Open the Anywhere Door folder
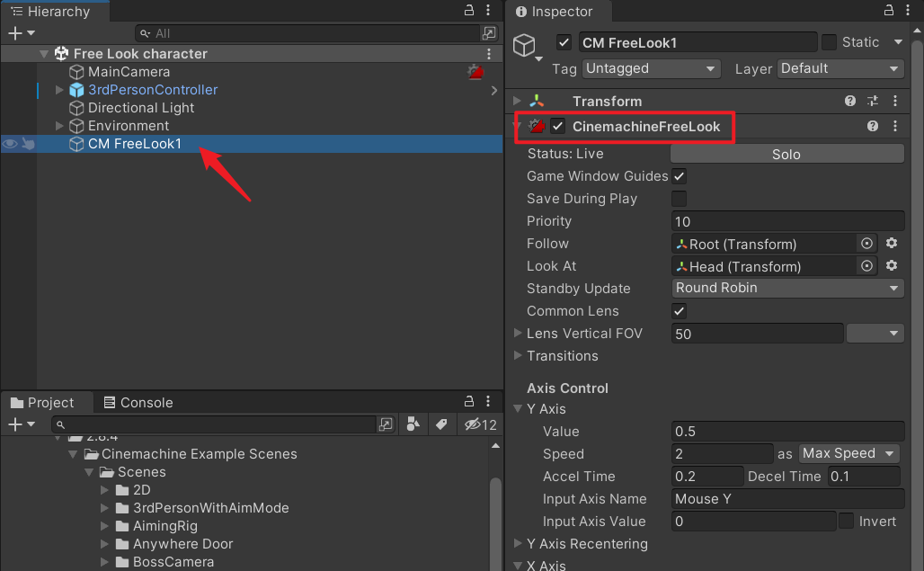Screen dimensions: 924x571 182,544
